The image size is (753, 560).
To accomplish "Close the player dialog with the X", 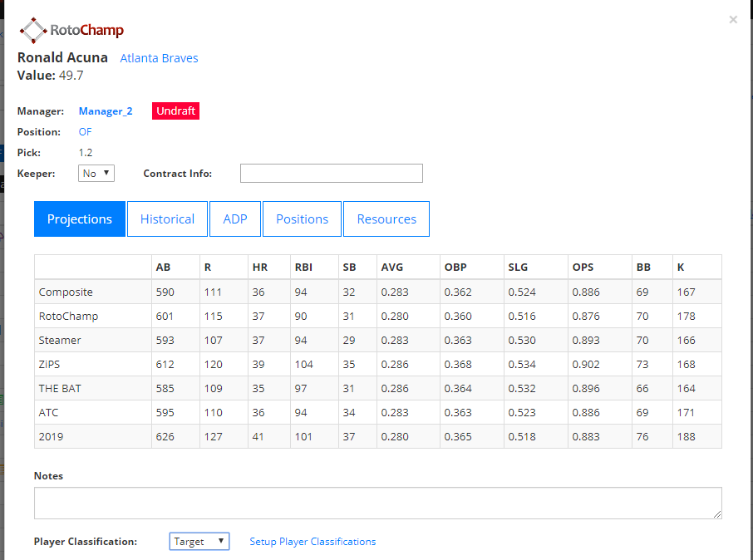I will 733,19.
